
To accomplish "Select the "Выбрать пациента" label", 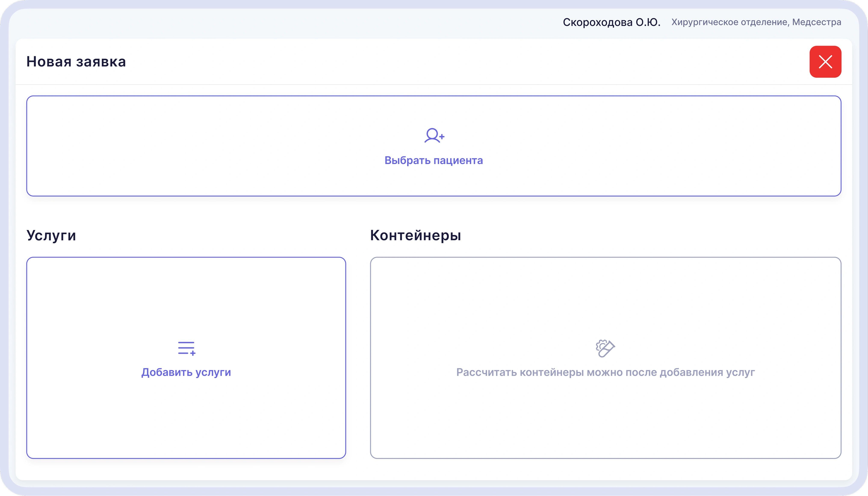I will tap(434, 160).
